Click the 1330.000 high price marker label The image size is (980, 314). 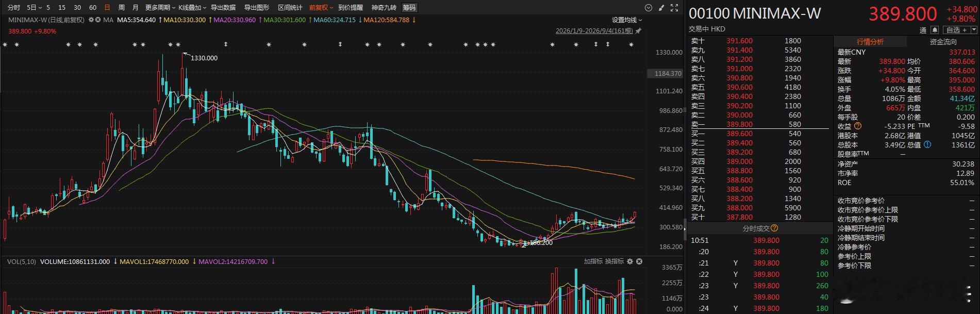[204, 58]
